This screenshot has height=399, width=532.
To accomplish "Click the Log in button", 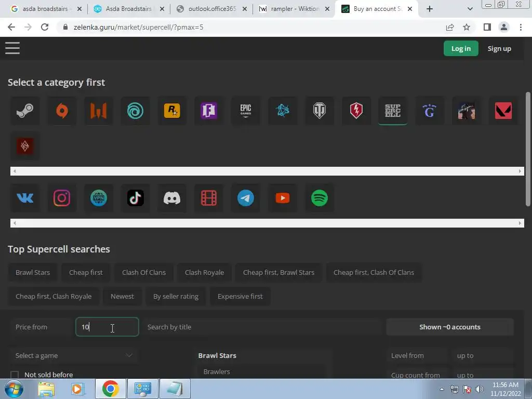I will (x=461, y=48).
